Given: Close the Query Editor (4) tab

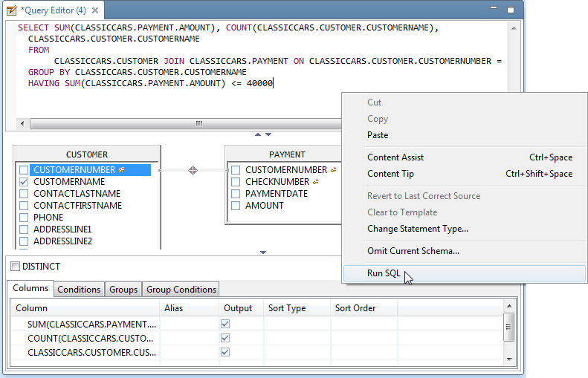Looking at the screenshot, I should pyautogui.click(x=97, y=11).
